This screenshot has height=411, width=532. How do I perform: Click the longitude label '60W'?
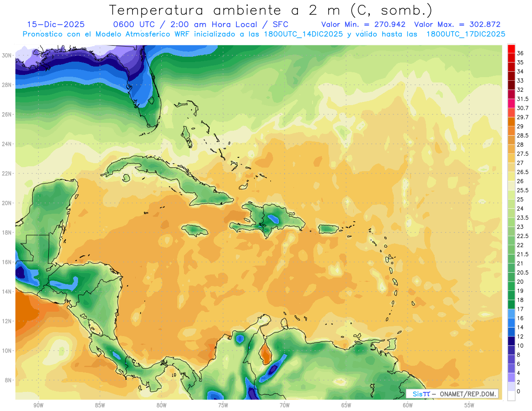(x=408, y=406)
